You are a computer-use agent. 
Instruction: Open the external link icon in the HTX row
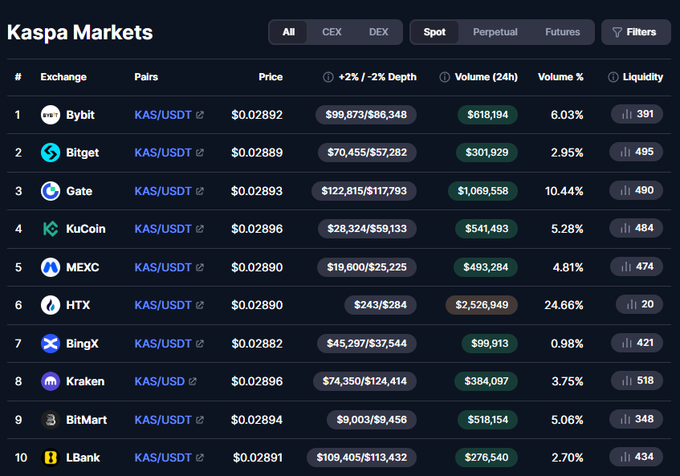coord(199,305)
